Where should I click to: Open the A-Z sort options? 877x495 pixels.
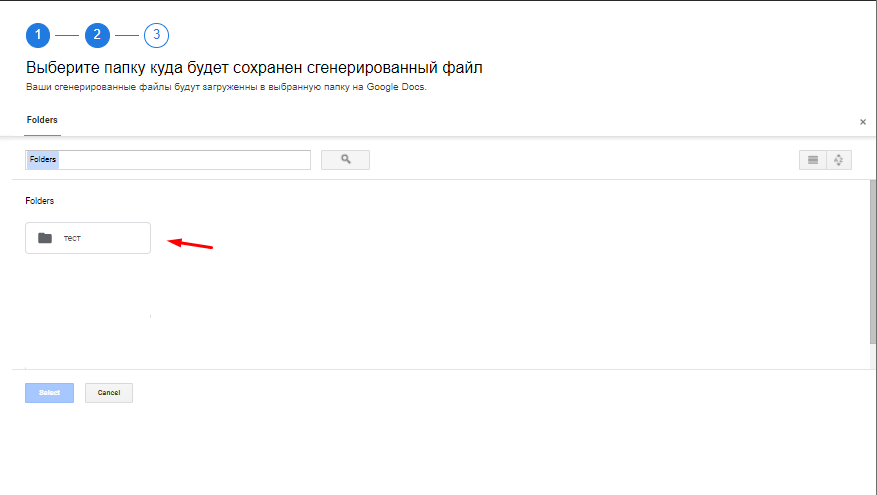[x=838, y=160]
